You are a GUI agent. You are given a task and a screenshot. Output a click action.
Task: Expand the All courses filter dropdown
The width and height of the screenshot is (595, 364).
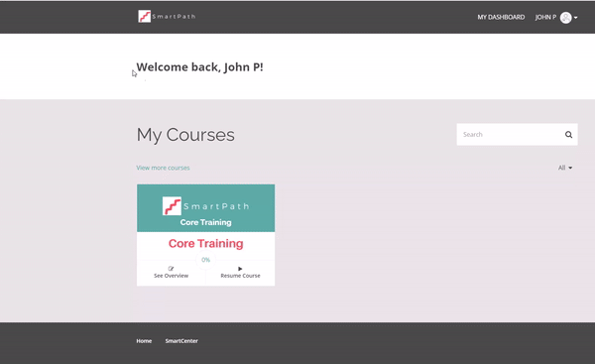coord(565,168)
